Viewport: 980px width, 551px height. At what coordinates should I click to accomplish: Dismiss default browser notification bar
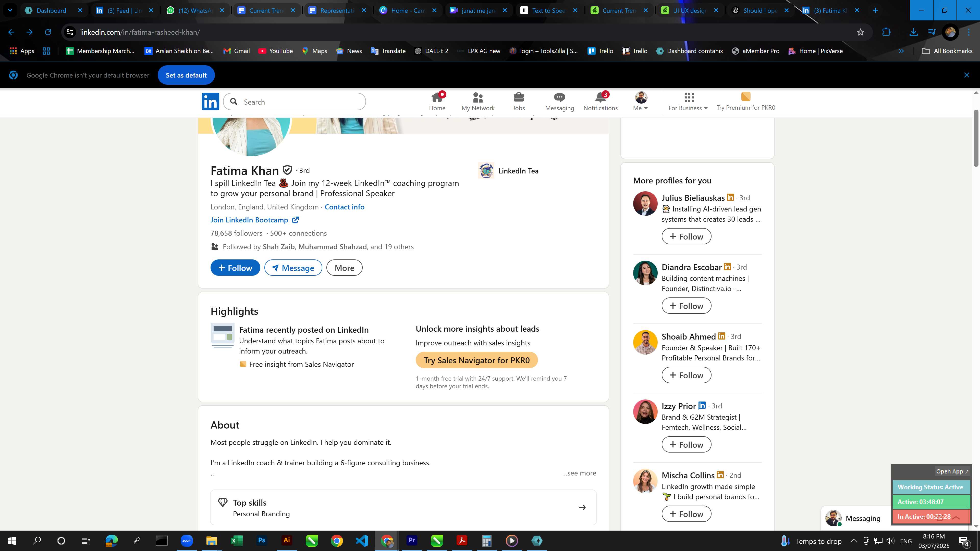(967, 75)
